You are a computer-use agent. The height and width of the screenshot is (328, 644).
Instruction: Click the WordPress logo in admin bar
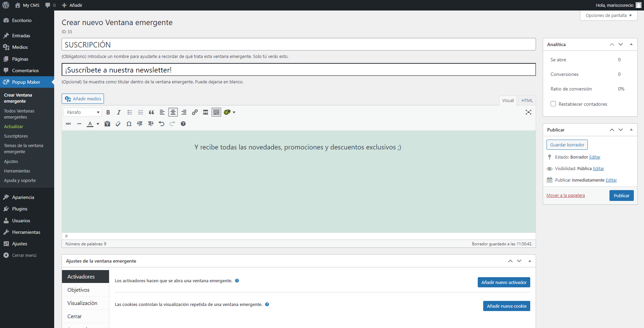click(x=6, y=5)
